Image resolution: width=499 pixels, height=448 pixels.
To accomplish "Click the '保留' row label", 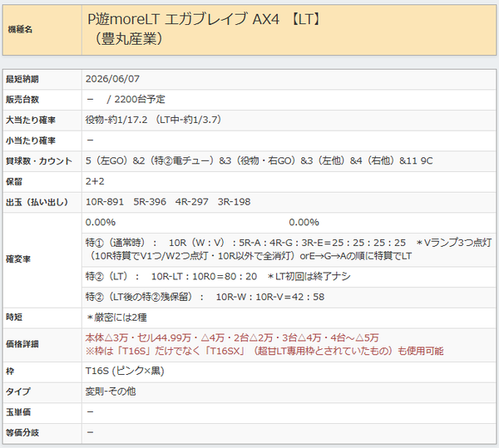I will (x=14, y=181).
